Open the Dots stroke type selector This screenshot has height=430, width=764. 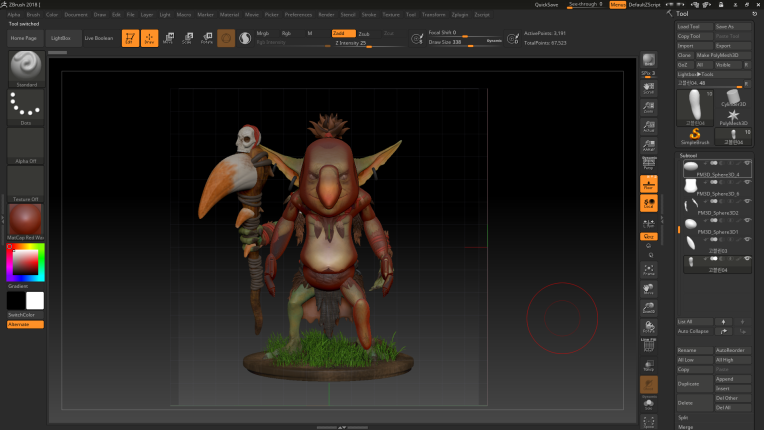coord(26,107)
